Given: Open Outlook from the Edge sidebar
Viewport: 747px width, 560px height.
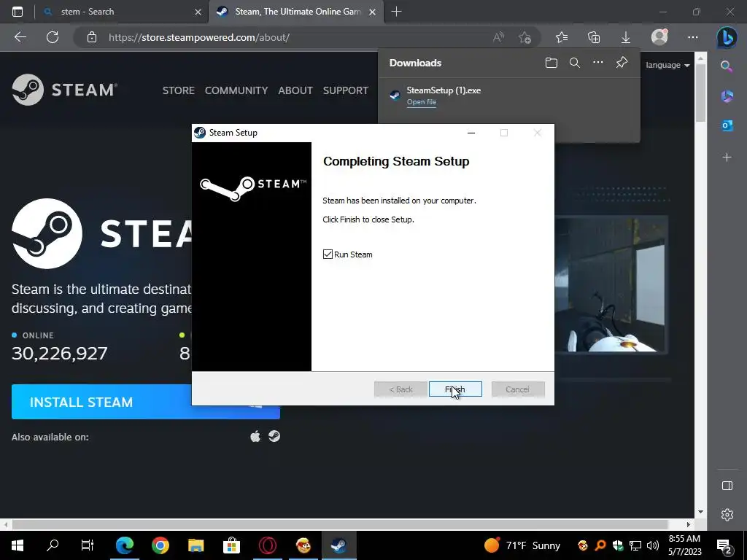Looking at the screenshot, I should [x=727, y=125].
